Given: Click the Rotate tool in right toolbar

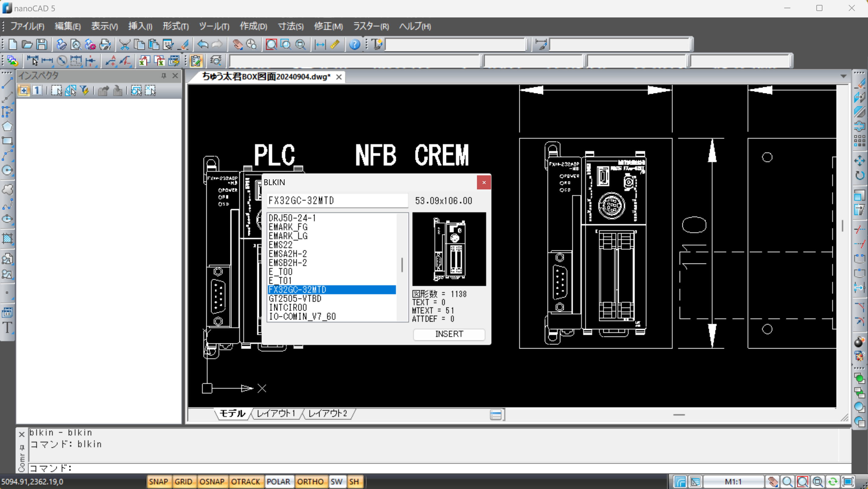Looking at the screenshot, I should click(x=859, y=175).
